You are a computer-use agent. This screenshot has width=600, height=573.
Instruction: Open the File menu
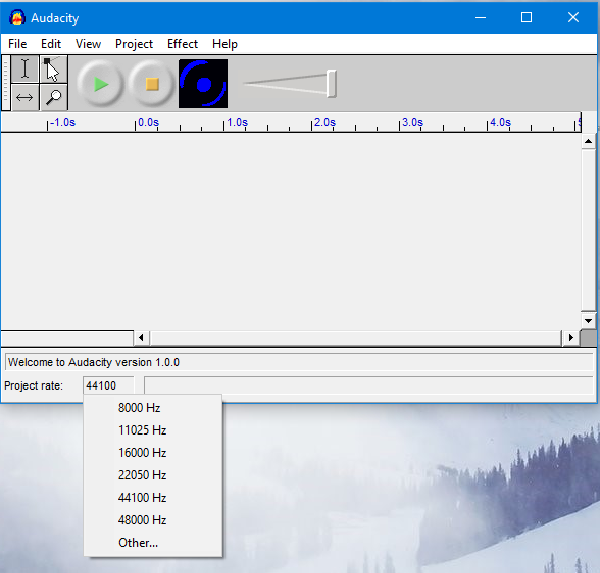(17, 44)
